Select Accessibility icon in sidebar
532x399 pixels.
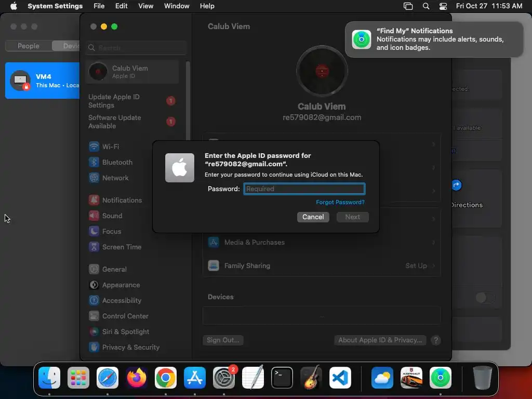94,301
